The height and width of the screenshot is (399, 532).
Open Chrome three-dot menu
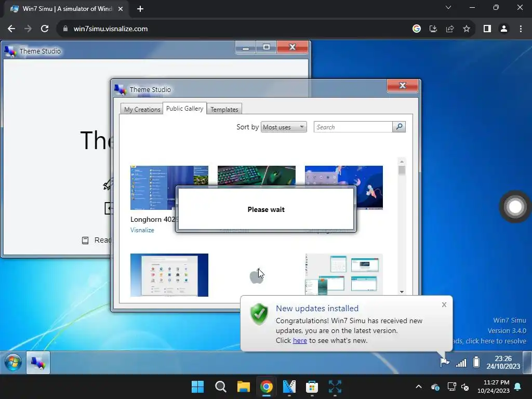[x=521, y=29]
